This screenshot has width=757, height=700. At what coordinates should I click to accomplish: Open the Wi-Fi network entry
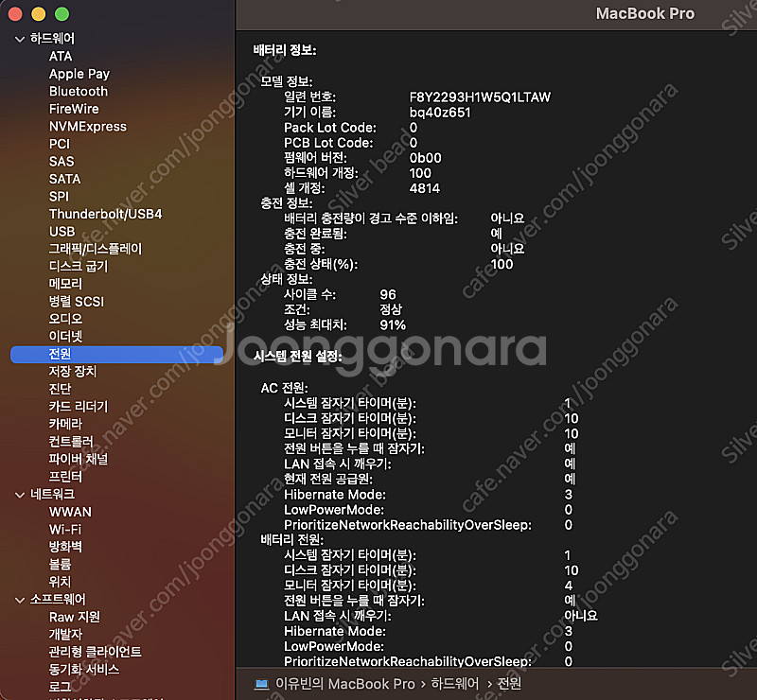pos(65,530)
